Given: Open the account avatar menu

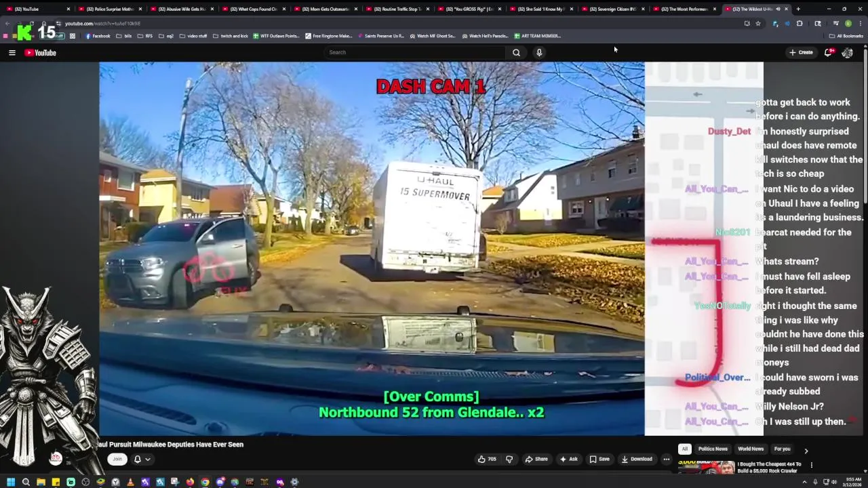Looking at the screenshot, I should tap(847, 52).
